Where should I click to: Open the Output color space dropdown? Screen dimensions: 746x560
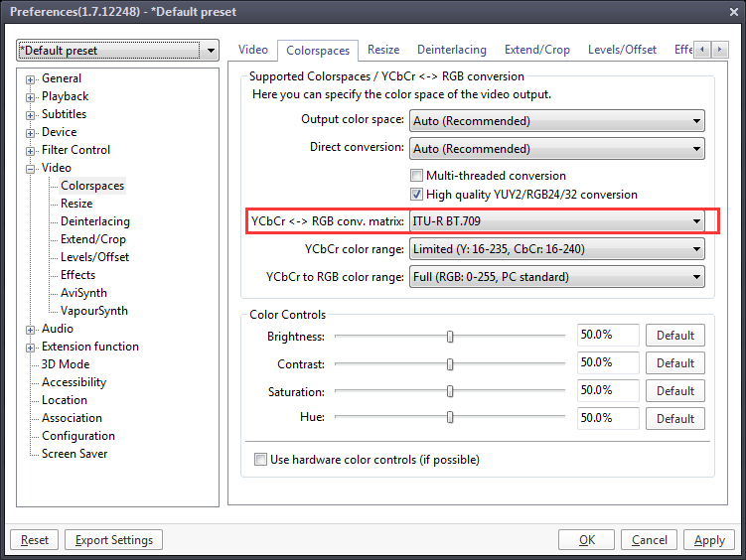[x=556, y=121]
